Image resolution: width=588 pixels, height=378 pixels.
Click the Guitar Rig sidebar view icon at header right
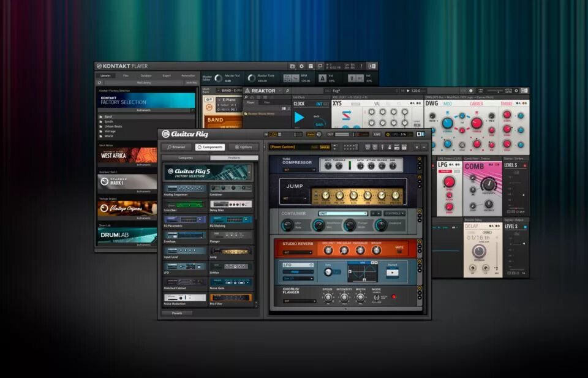coord(421,134)
